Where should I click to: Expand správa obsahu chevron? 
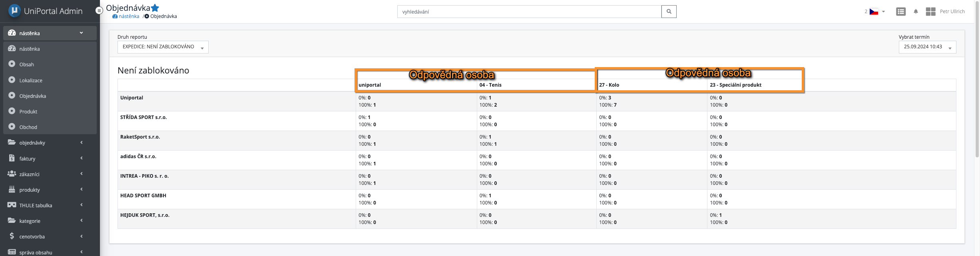tap(82, 252)
